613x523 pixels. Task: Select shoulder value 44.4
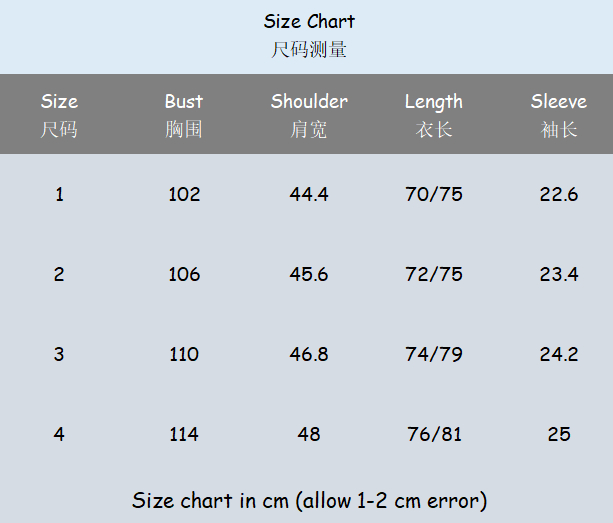309,194
